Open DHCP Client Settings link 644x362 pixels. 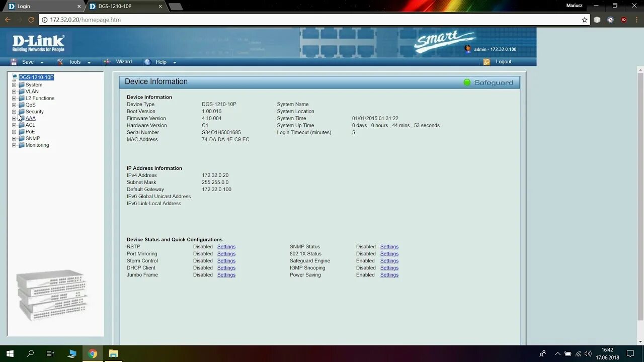pos(226,268)
